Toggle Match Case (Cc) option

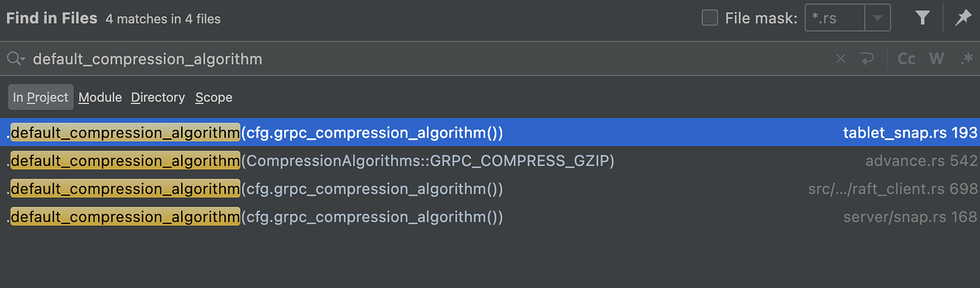point(907,59)
